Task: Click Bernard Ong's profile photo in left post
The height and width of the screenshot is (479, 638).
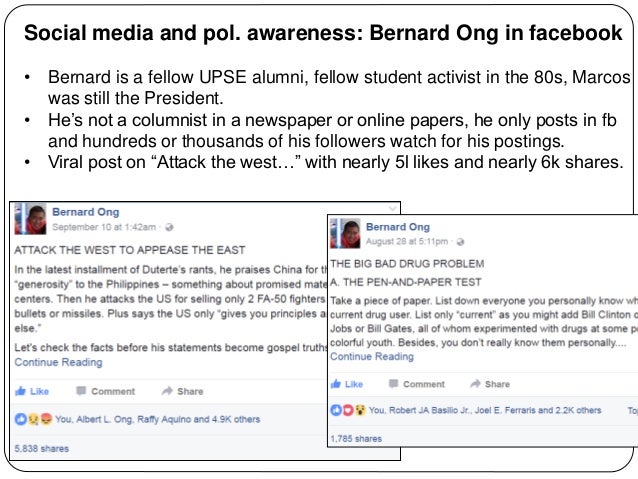Action: [30, 219]
